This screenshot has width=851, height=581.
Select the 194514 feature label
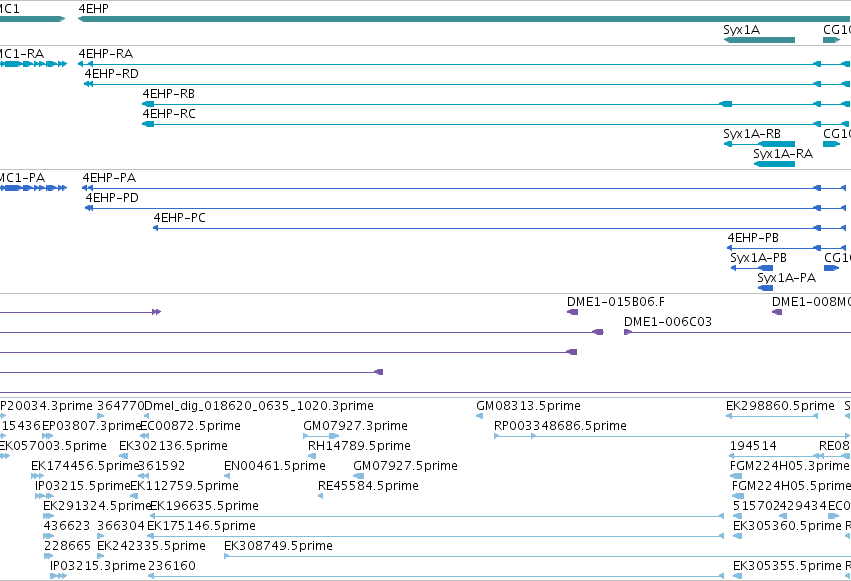(x=753, y=446)
